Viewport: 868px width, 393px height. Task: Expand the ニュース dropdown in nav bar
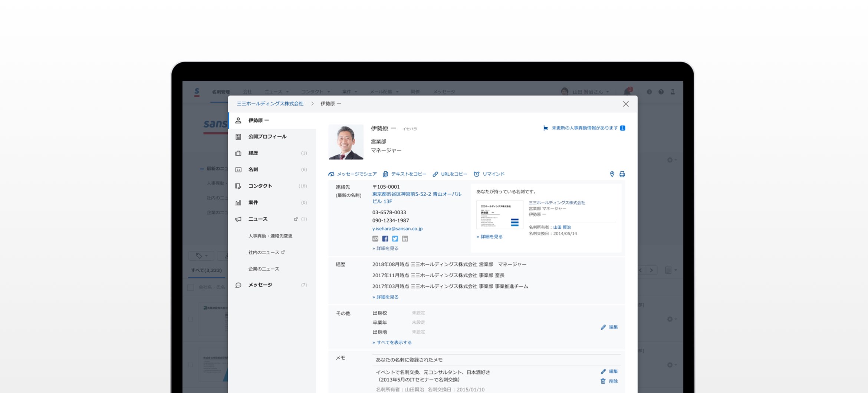[x=276, y=92]
